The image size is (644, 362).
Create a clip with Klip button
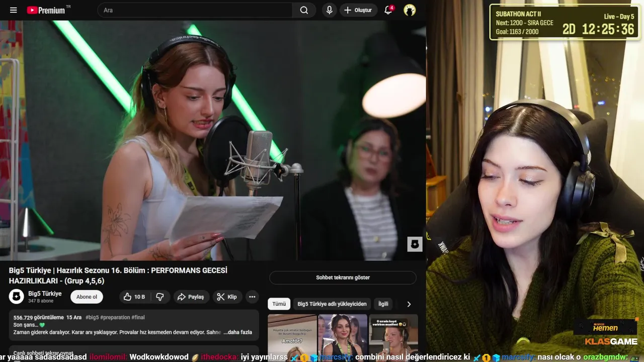(227, 297)
